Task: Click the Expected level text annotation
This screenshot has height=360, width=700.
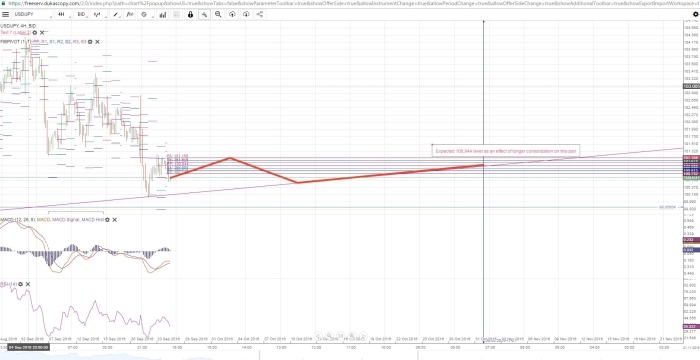Action: pyautogui.click(x=505, y=151)
